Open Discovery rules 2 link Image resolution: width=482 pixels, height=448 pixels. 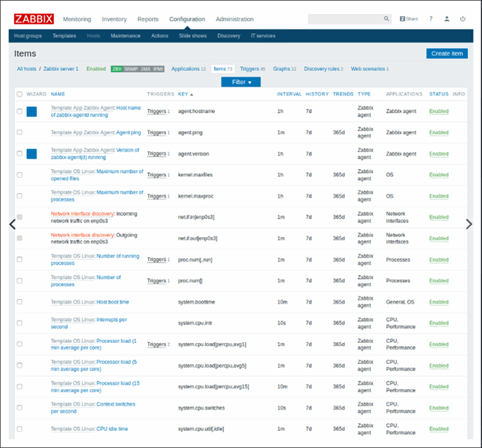pyautogui.click(x=324, y=69)
